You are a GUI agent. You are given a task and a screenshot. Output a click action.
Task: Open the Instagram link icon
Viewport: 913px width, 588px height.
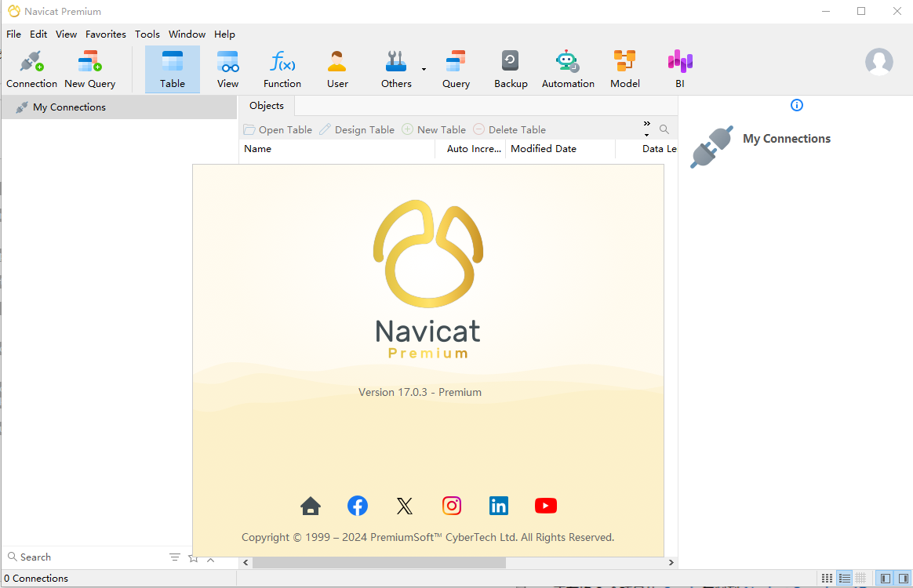point(452,506)
